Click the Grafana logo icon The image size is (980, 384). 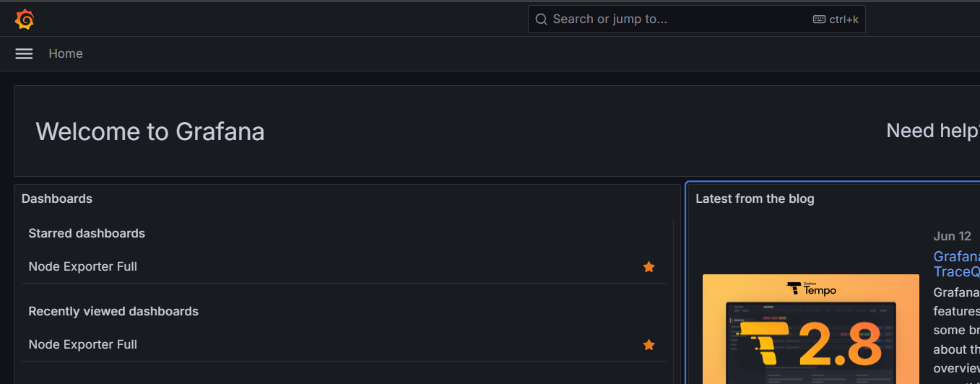[x=25, y=19]
